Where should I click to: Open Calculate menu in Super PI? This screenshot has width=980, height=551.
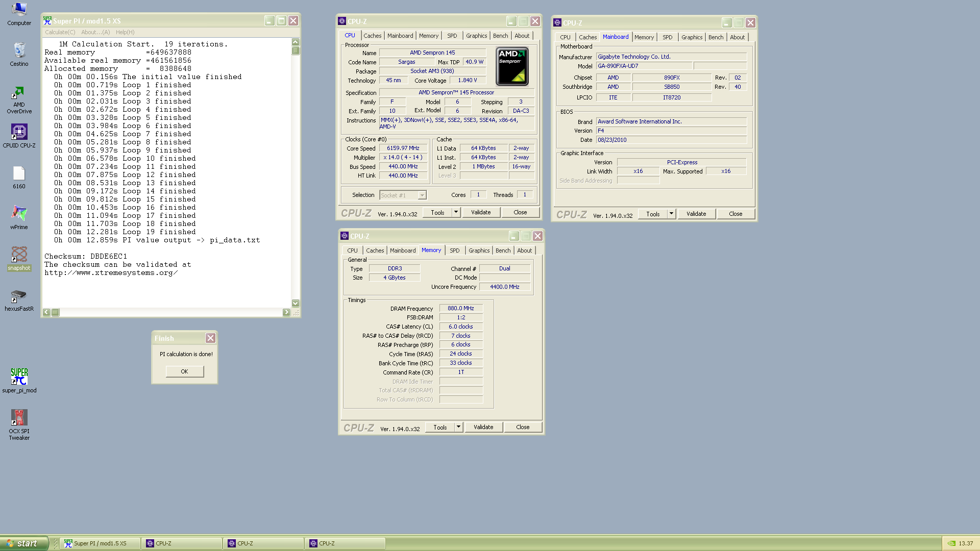coord(60,32)
